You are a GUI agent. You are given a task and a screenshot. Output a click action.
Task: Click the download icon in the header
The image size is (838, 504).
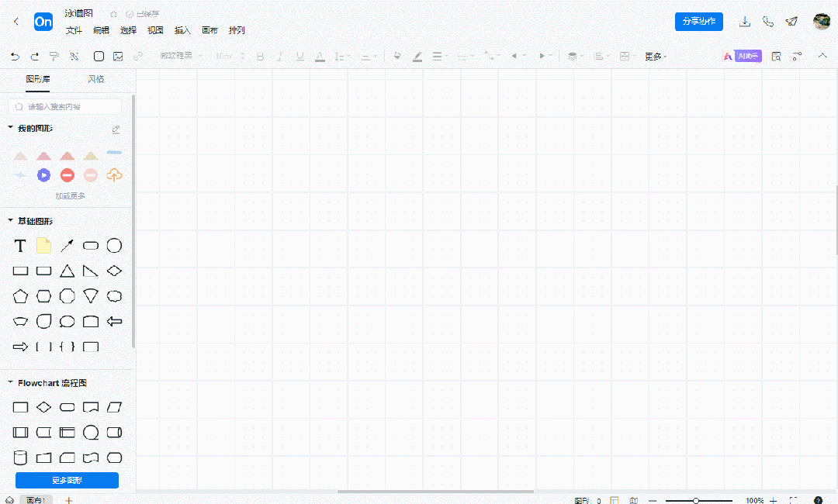point(744,22)
